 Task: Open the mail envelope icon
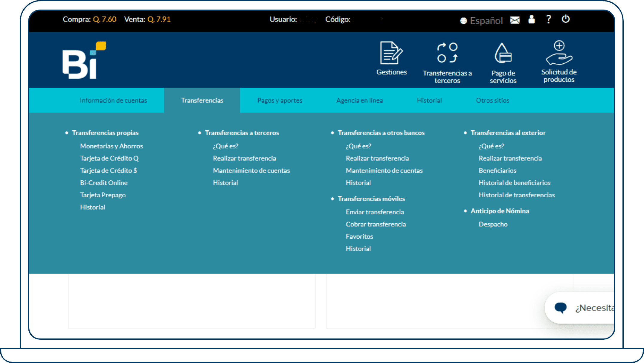(x=515, y=20)
